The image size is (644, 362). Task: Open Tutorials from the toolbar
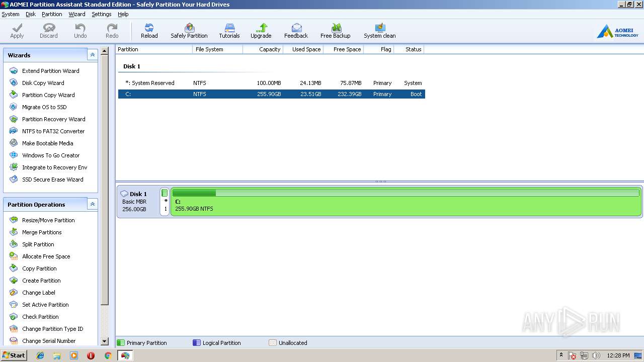point(229,31)
